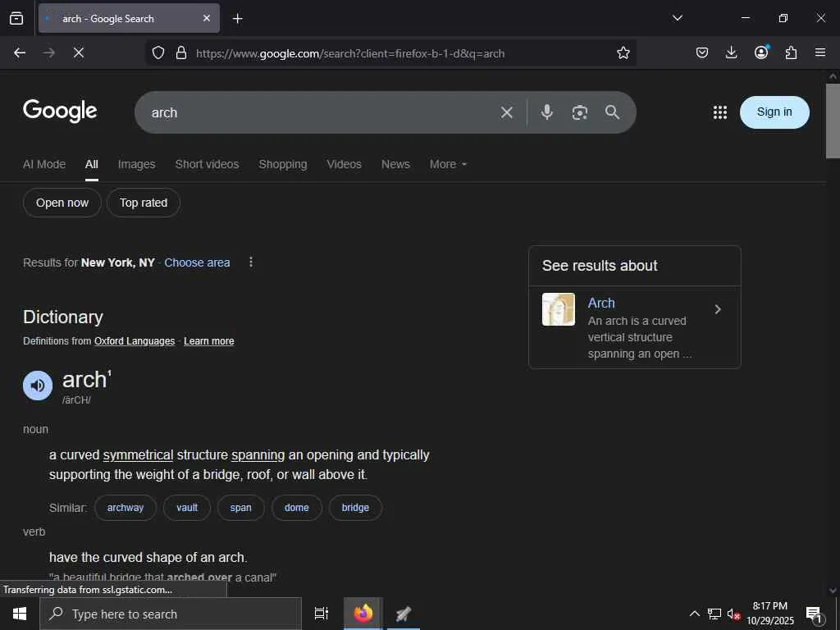The height and width of the screenshot is (630, 840).
Task: Go back with the back arrow
Action: click(20, 52)
